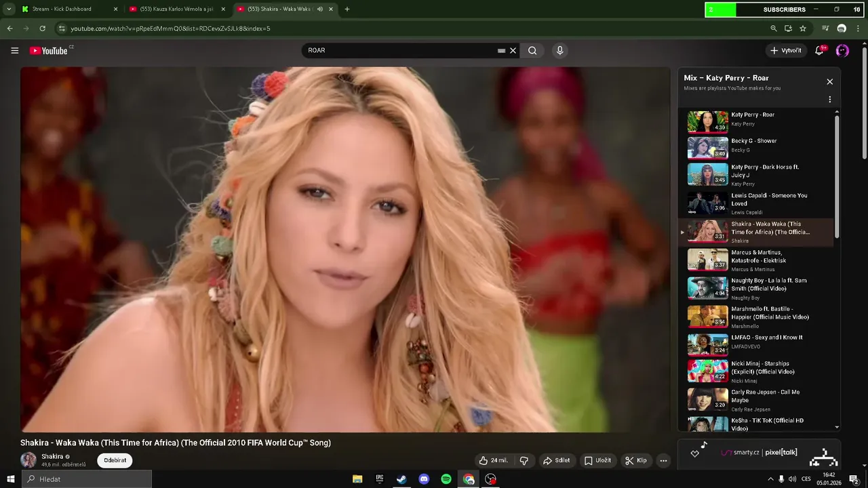Start voice search with the microphone
868x488 pixels.
pos(559,50)
